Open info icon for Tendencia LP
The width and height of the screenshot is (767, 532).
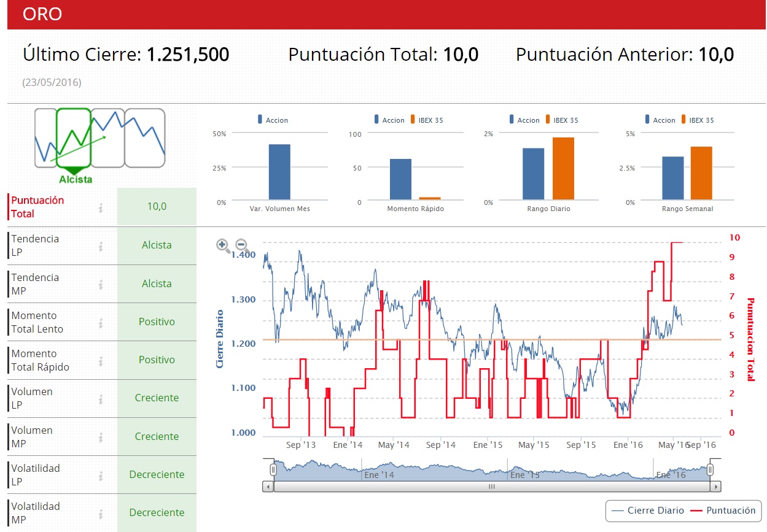(100, 246)
